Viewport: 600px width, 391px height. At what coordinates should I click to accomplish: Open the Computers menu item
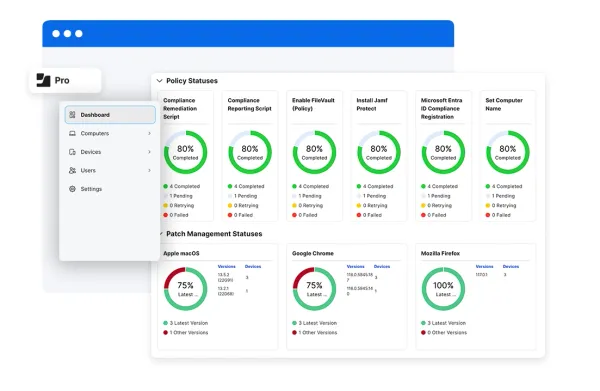pyautogui.click(x=110, y=133)
